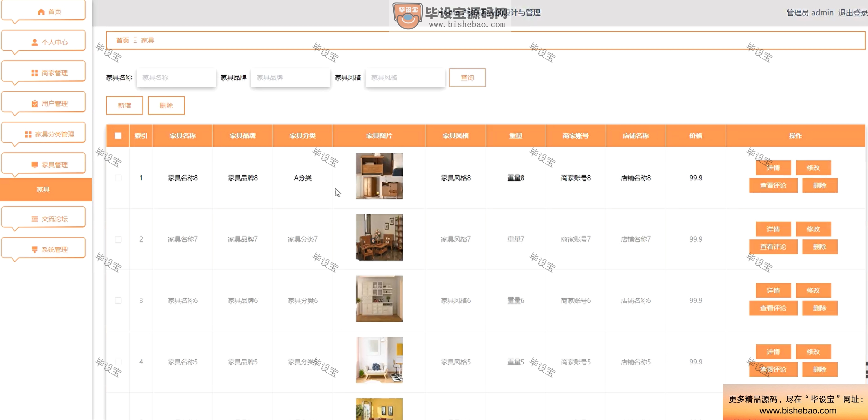Click the 查询 search button
The image size is (868, 420).
coord(467,77)
